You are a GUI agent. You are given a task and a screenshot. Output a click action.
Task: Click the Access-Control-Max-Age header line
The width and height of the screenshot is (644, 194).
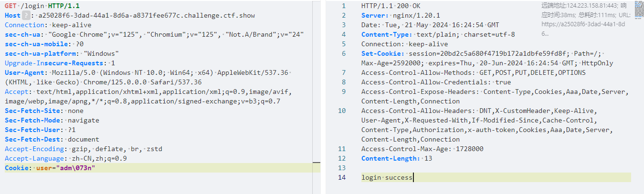[422, 149]
